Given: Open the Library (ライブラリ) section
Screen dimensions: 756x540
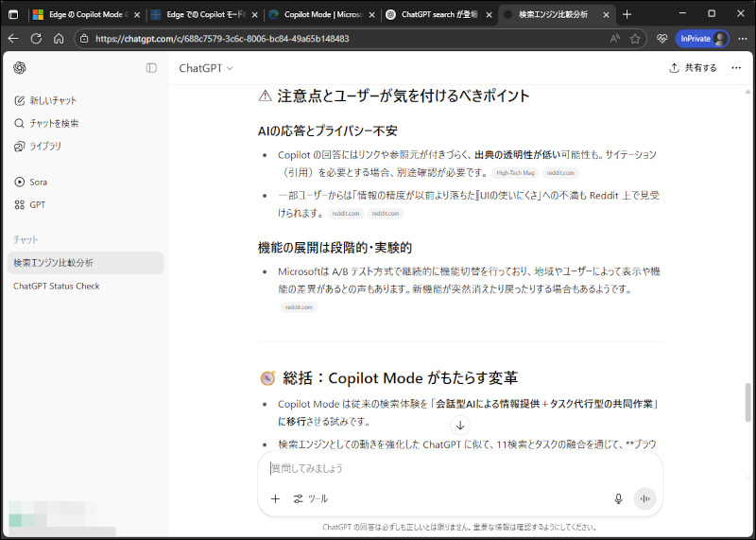Looking at the screenshot, I should point(45,146).
